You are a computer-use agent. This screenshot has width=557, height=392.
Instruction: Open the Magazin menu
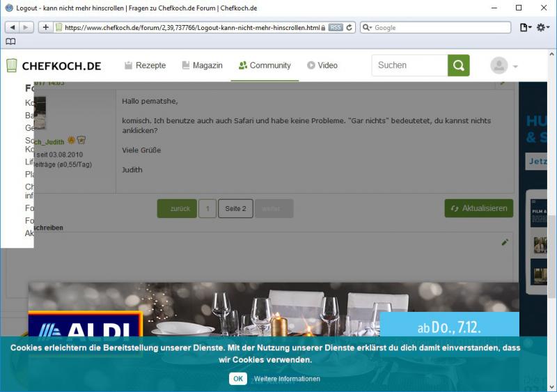point(202,65)
